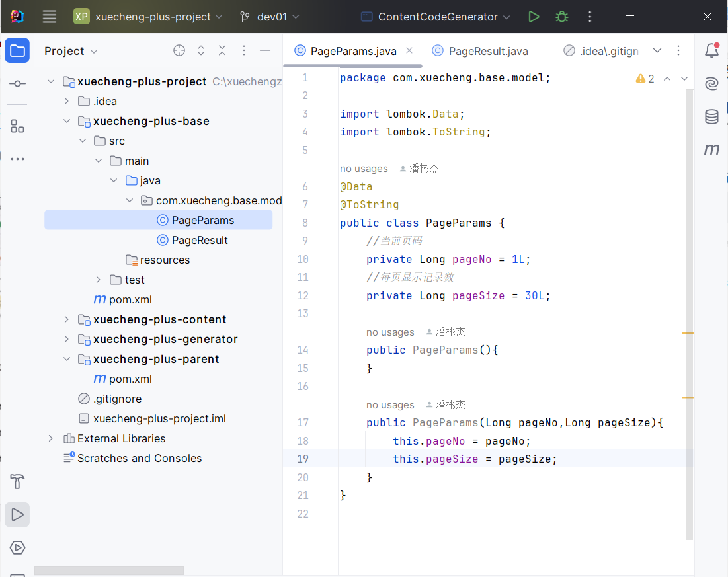Click the warning indicator showing 2 problems
Screen dimensions: 728x577
[x=645, y=79]
